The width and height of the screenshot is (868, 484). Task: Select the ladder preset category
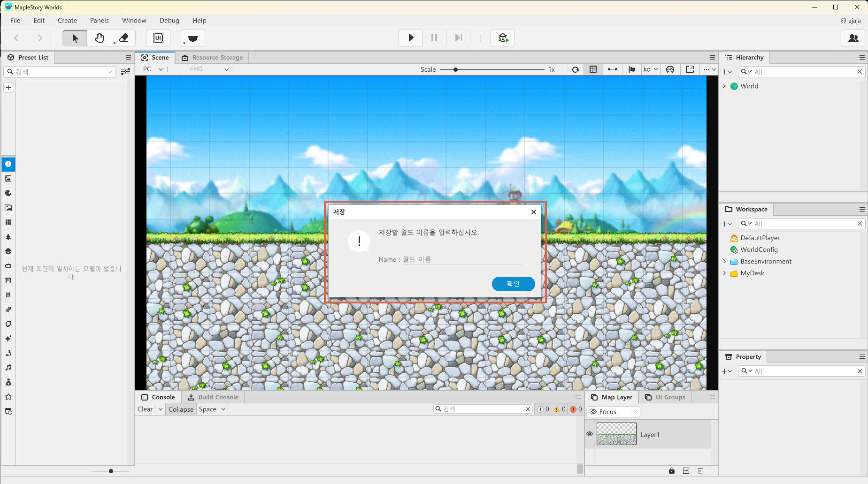(x=8, y=295)
